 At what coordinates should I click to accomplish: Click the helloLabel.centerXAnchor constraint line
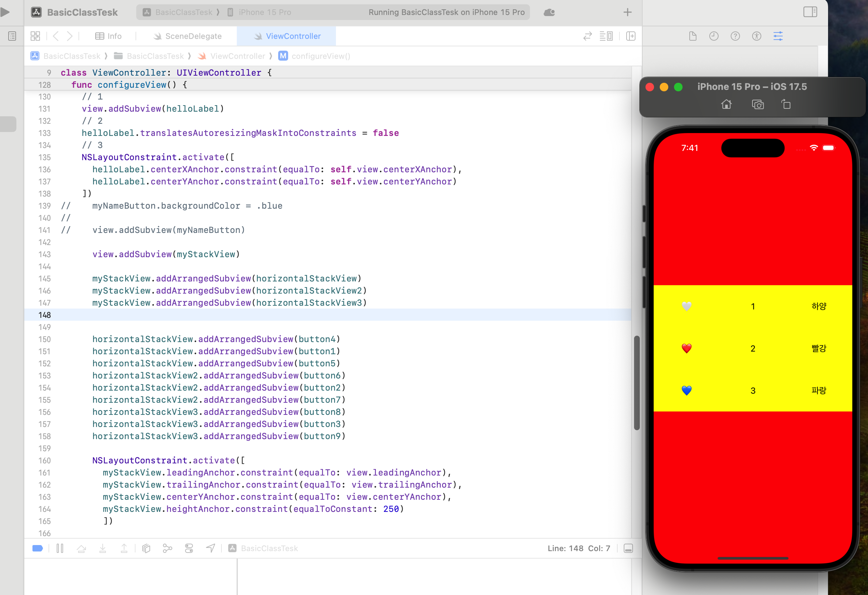click(x=277, y=169)
